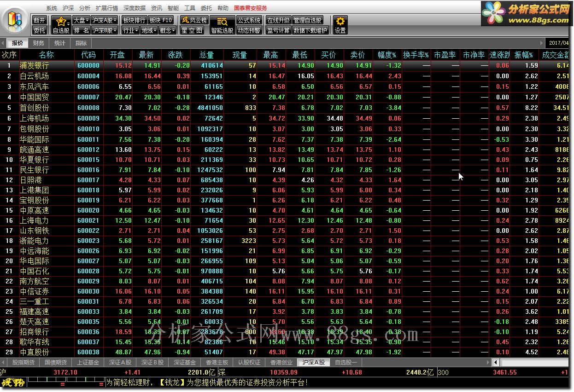The width and height of the screenshot is (574, 392).
Task: Open the 系统 menu
Action: tap(52, 8)
